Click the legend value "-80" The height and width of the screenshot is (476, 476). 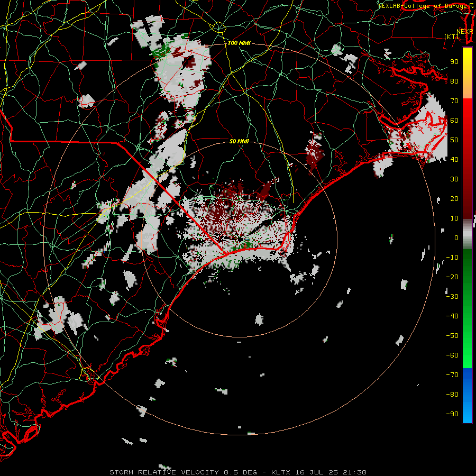click(x=452, y=395)
